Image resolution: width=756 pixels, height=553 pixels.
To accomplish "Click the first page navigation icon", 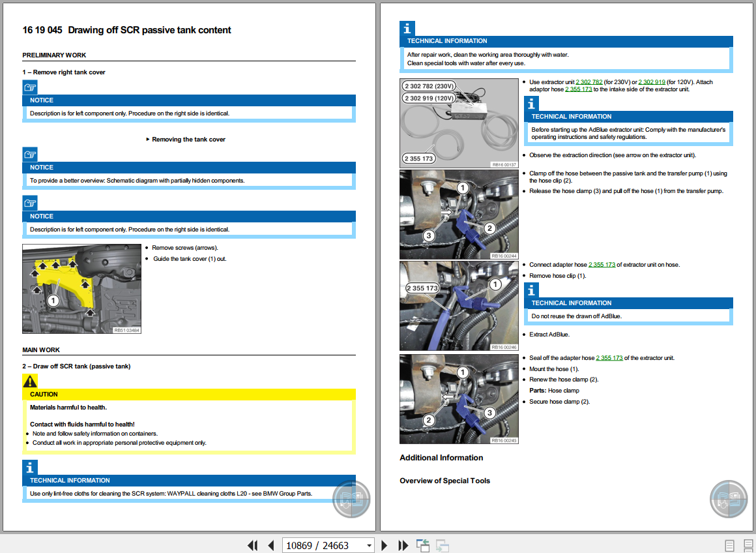I will [253, 545].
